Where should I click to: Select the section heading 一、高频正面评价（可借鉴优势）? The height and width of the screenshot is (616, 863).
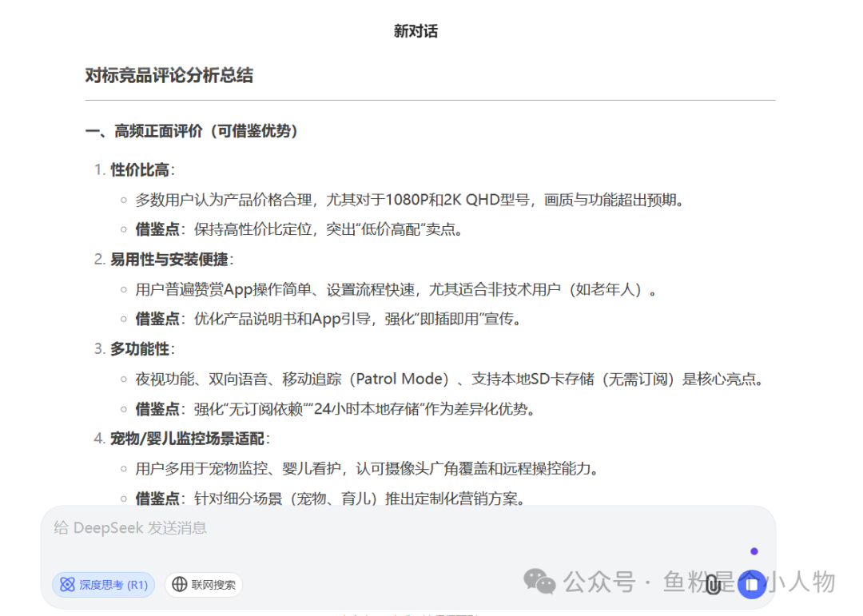[191, 131]
